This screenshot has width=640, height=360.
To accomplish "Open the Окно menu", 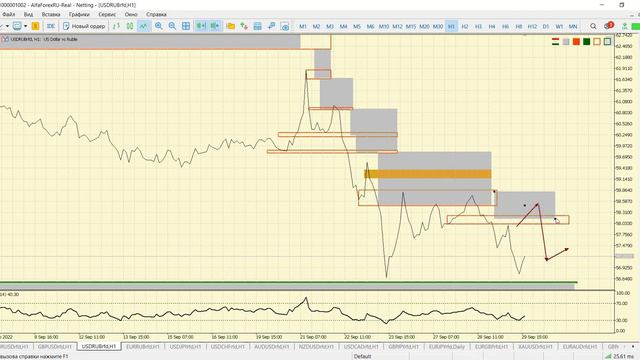I will click(131, 14).
